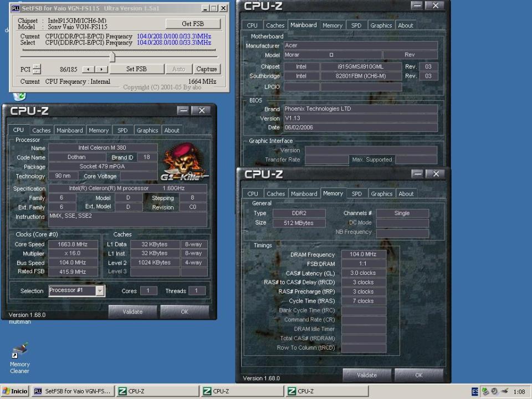Open SPD tab in Mainboard window
Screen dimensions: 532x399
tap(356, 25)
